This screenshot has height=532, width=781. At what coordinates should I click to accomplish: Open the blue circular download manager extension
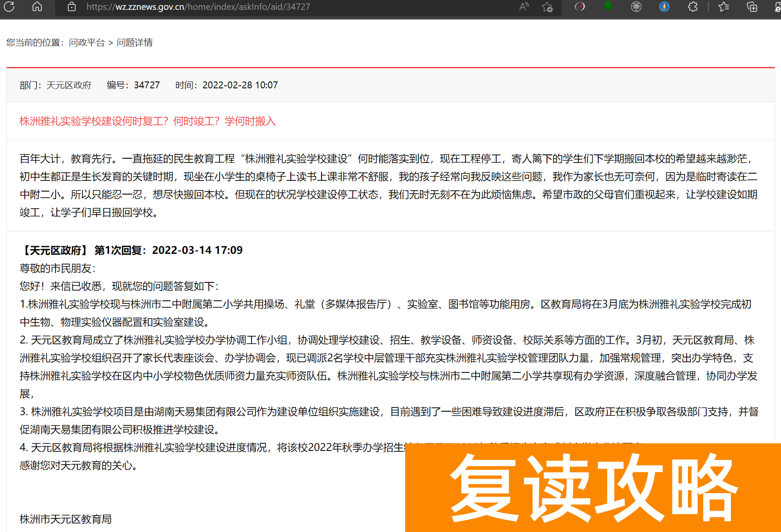(x=664, y=6)
